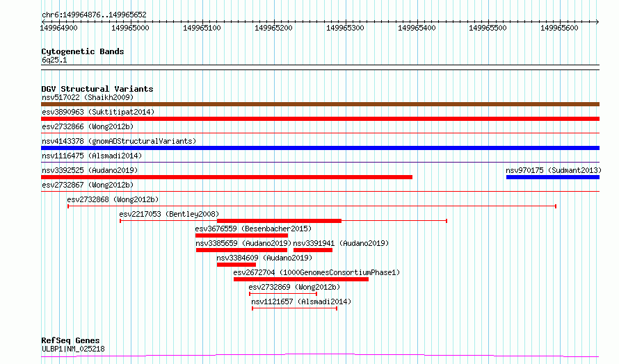Select the red nsv3384609 variant bar
Image resolution: width=619 pixels, height=364 pixels.
pos(236,265)
